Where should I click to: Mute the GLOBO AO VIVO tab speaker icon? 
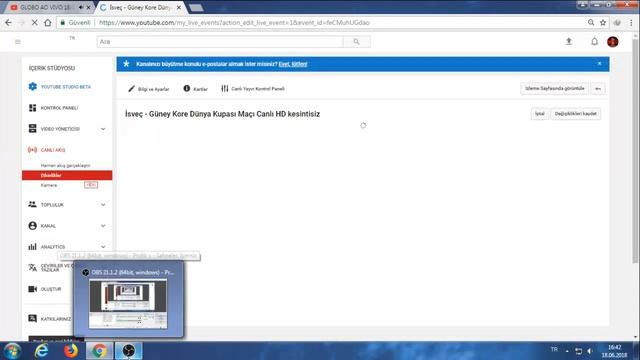(81, 7)
